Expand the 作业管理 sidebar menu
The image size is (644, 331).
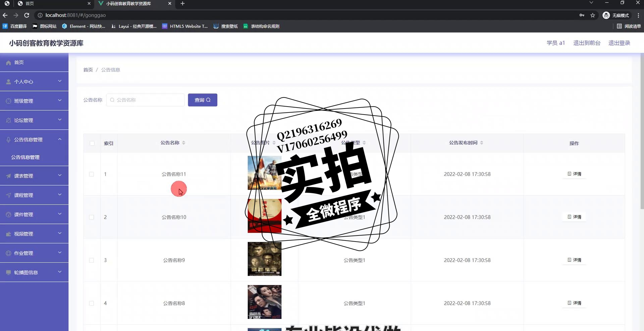(34, 253)
